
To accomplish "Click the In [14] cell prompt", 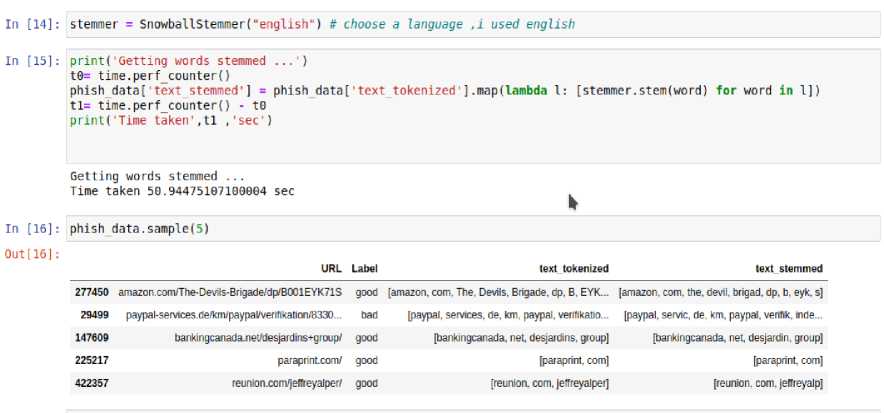I will click(x=33, y=23).
